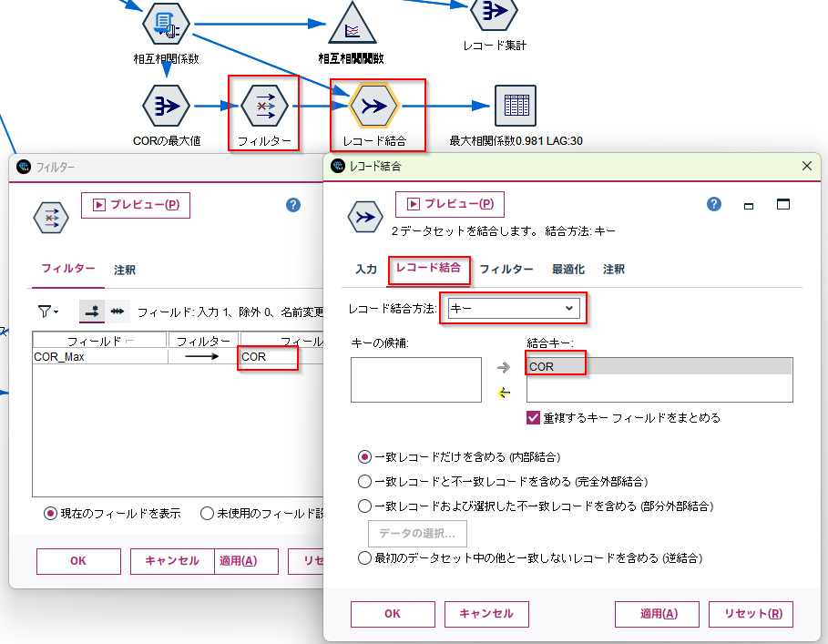The width and height of the screenshot is (828, 644).
Task: Click 適用(A) in レコード結合 dialog
Action: [x=657, y=614]
